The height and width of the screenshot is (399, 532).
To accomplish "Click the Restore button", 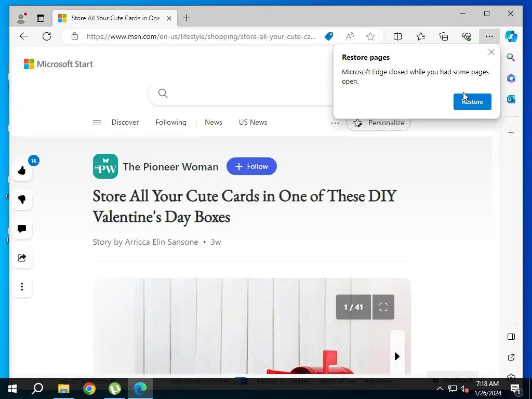I will (x=472, y=102).
